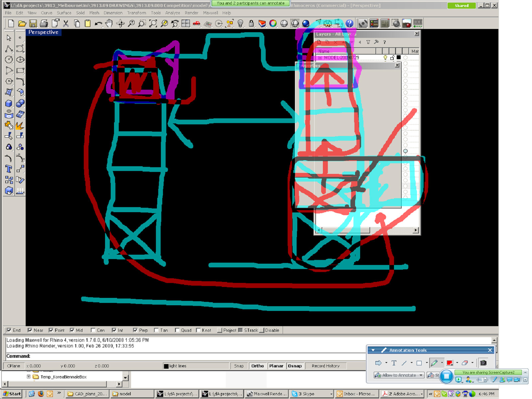Open the Transform menu
532x399 pixels.
click(x=136, y=13)
